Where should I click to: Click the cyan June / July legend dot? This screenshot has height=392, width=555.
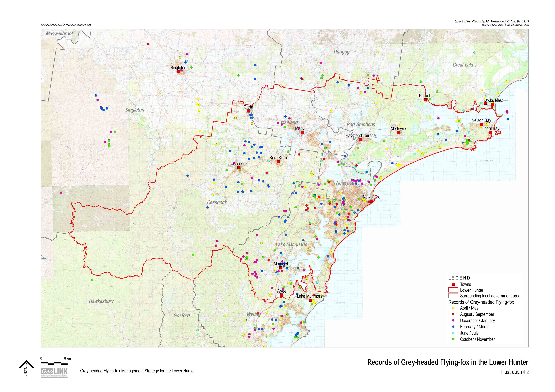click(x=453, y=333)
